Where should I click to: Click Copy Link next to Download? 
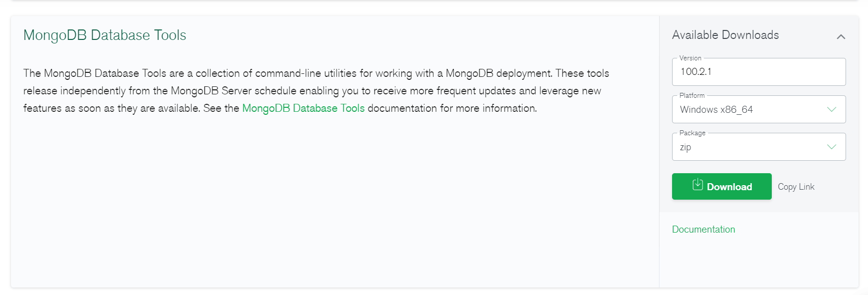(x=796, y=187)
